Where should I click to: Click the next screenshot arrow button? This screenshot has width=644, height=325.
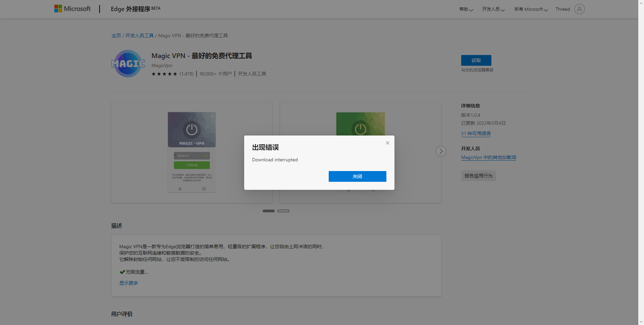(x=441, y=151)
